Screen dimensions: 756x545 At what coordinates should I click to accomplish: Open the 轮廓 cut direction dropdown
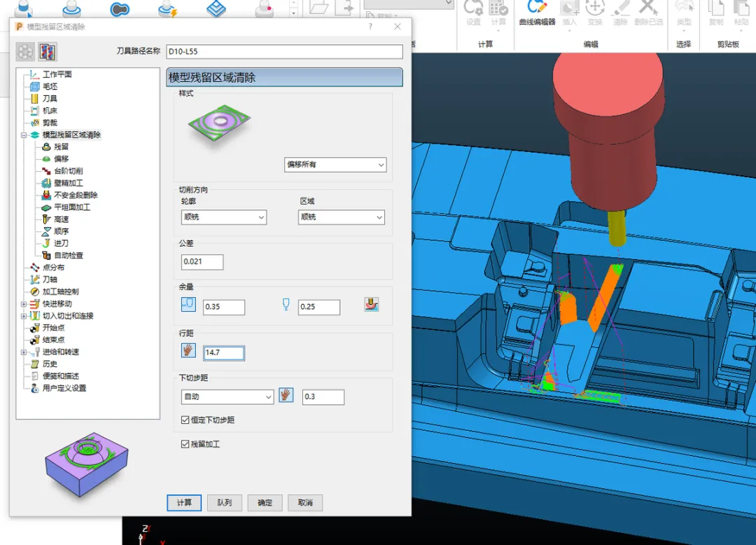(224, 217)
